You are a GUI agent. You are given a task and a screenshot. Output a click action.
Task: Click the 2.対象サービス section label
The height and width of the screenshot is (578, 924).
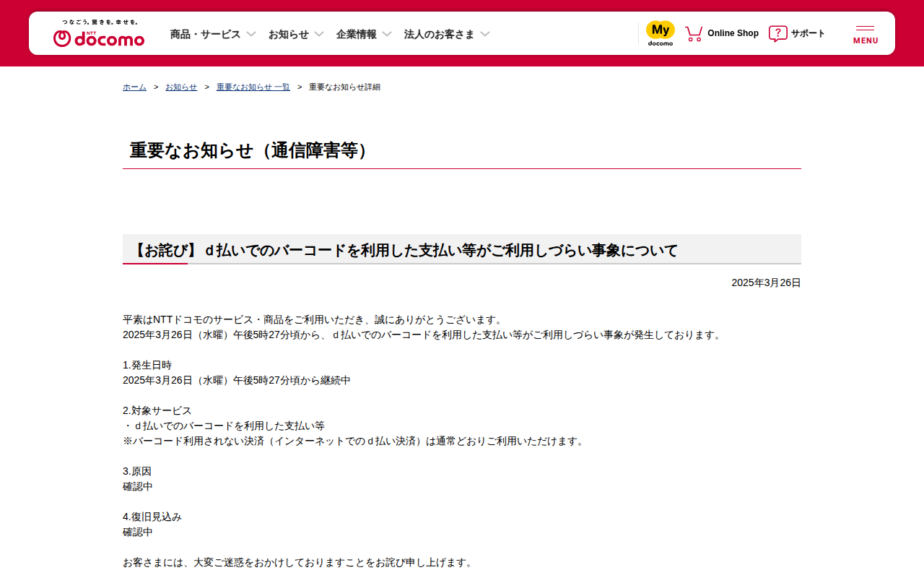(x=157, y=410)
